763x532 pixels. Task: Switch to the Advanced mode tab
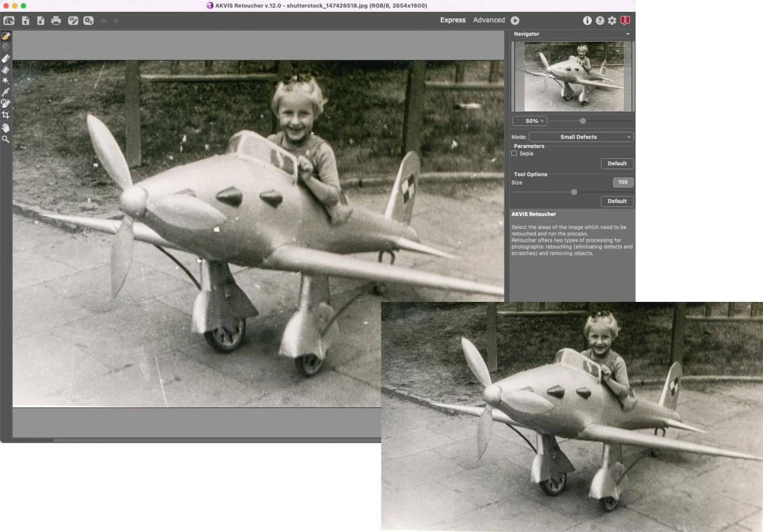(488, 20)
